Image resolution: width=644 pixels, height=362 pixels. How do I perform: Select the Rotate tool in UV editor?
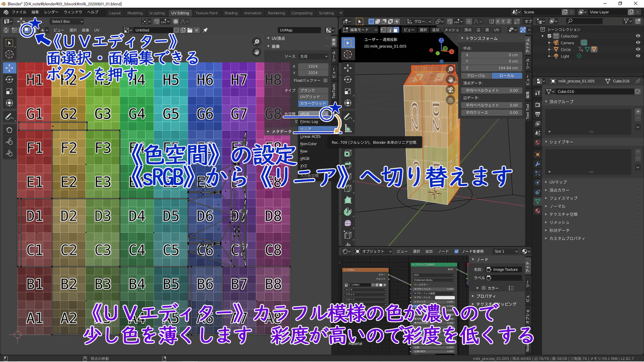pos(10,79)
